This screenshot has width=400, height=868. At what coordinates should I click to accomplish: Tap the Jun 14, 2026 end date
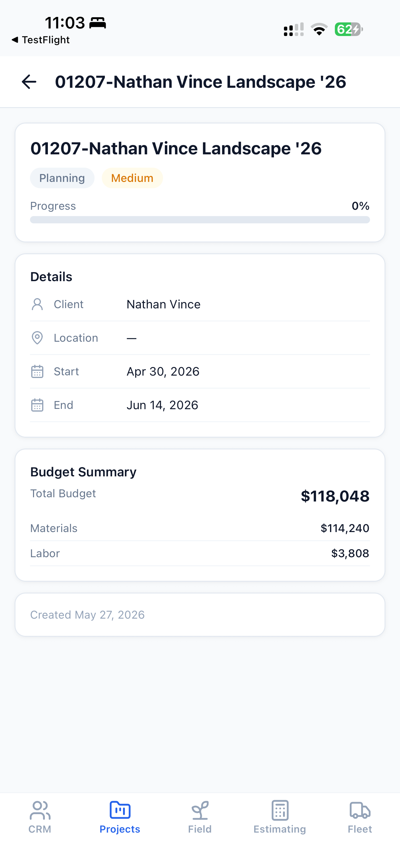(x=162, y=405)
